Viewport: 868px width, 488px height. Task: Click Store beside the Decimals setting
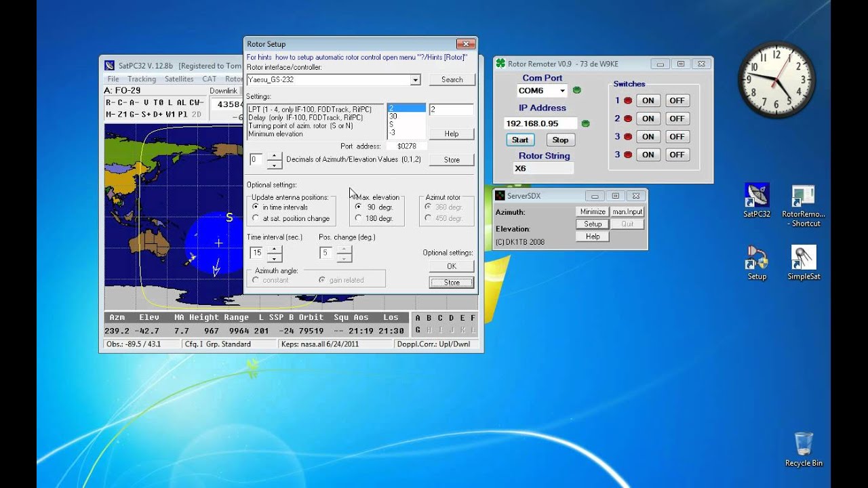452,160
